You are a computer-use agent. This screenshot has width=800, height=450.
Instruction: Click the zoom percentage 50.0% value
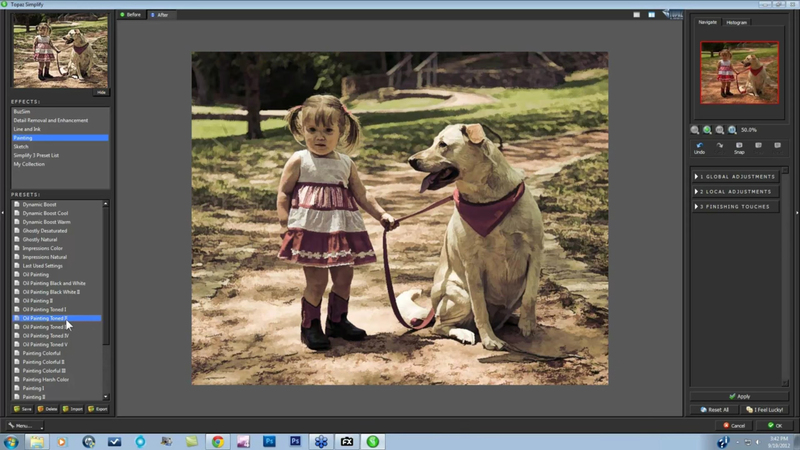point(748,130)
